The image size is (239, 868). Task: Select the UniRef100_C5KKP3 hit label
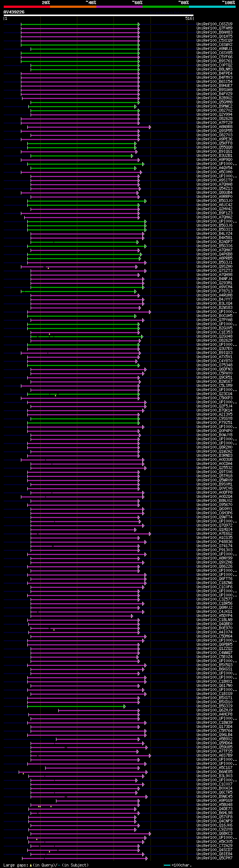point(214,398)
